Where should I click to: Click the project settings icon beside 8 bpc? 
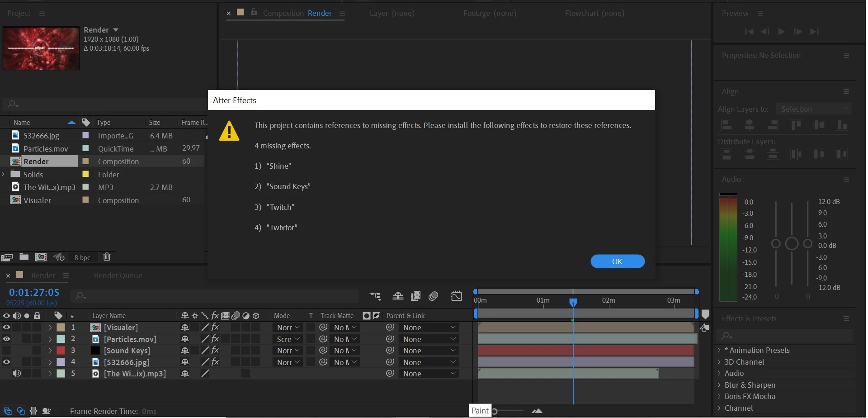click(x=59, y=257)
